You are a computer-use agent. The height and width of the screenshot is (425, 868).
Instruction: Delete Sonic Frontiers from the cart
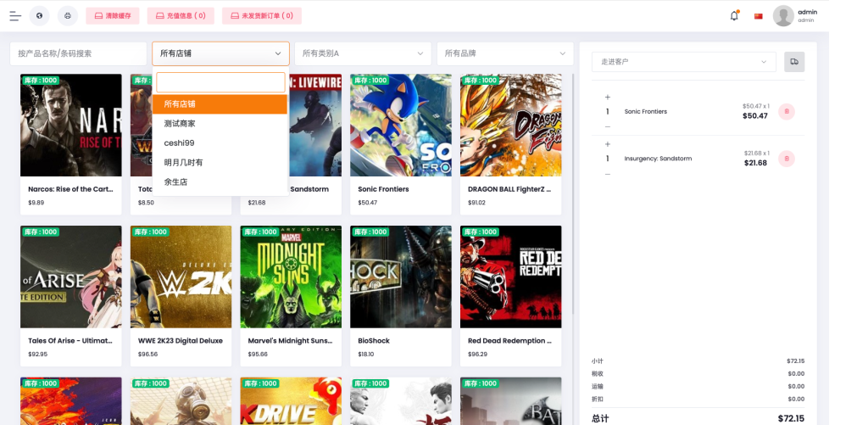[786, 111]
